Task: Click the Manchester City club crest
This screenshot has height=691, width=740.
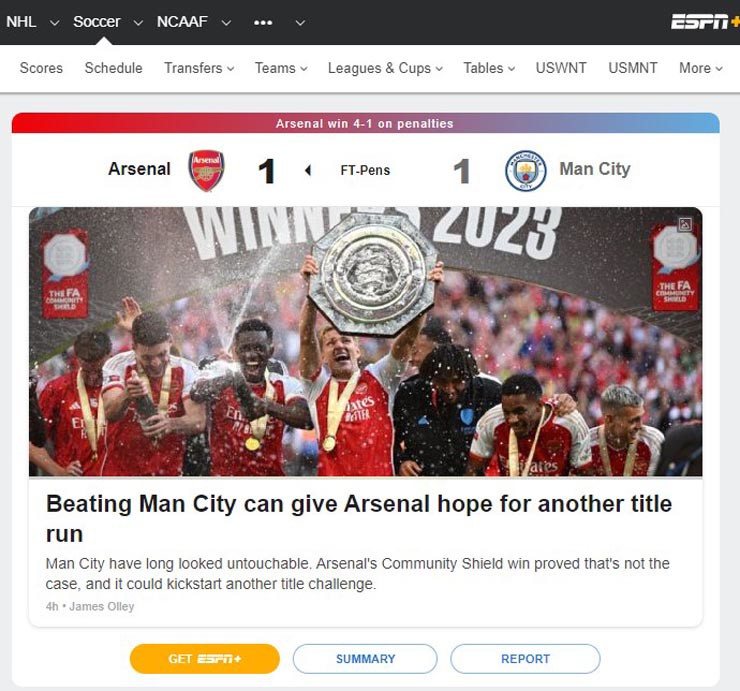Action: coord(526,170)
